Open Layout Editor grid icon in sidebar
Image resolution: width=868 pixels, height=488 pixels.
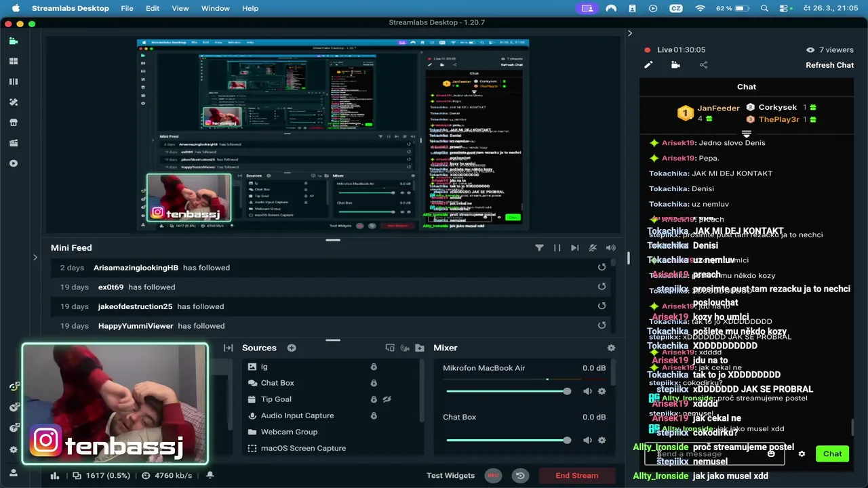[x=13, y=61]
